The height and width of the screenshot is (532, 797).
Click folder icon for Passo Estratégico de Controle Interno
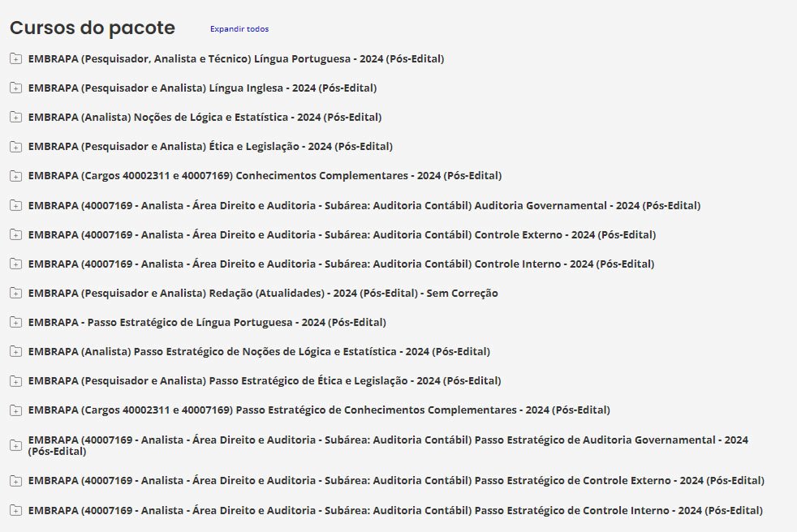pos(15,510)
